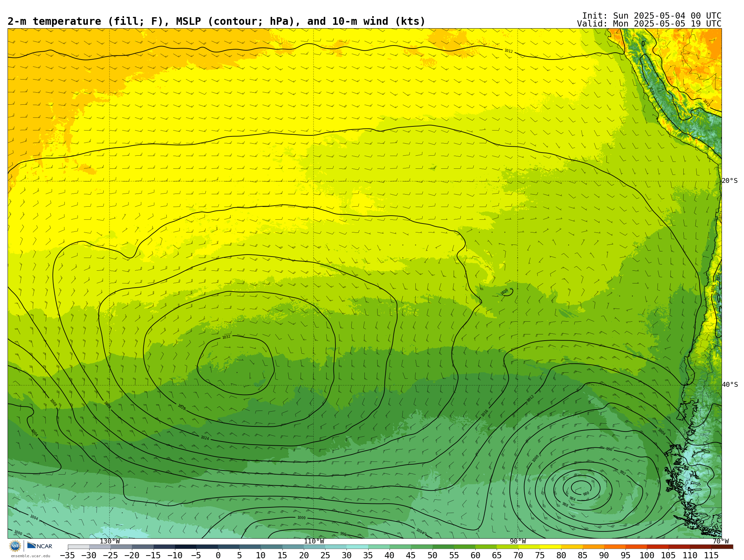Click the map title '2-m temperature (fill; F)...'
The width and height of the screenshot is (744, 560).
(216, 21)
